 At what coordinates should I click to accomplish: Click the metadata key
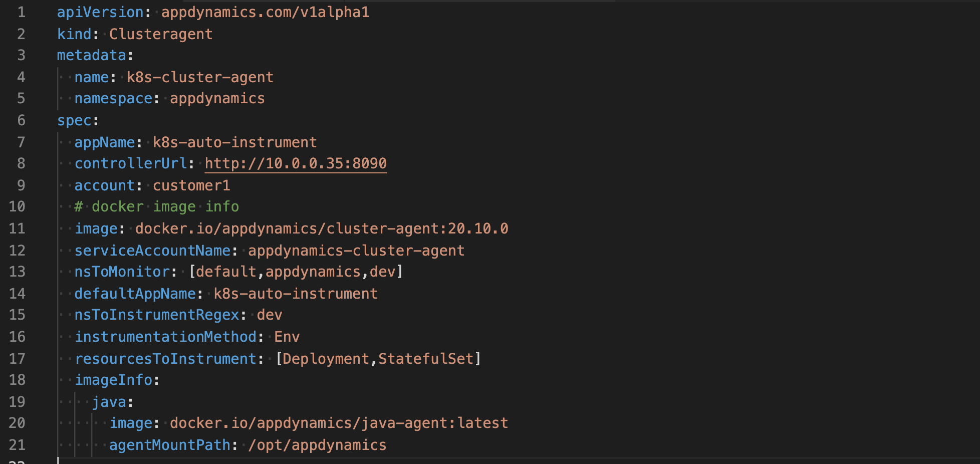click(x=92, y=55)
